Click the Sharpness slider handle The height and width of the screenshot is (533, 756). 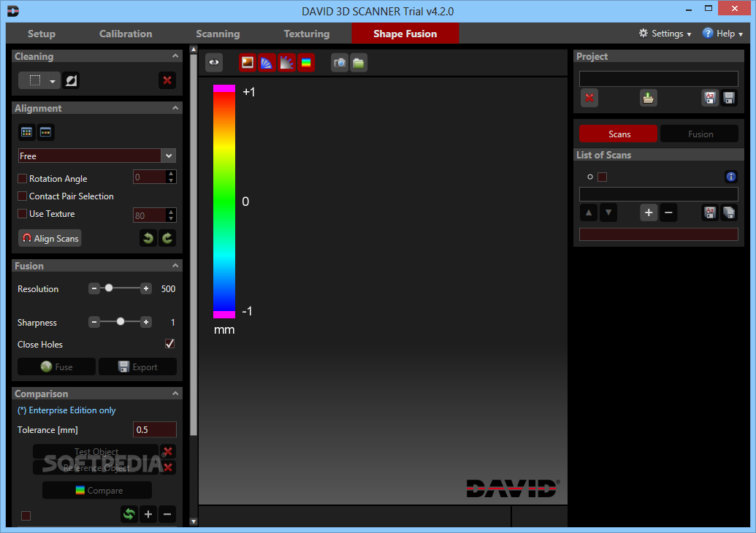(x=121, y=321)
